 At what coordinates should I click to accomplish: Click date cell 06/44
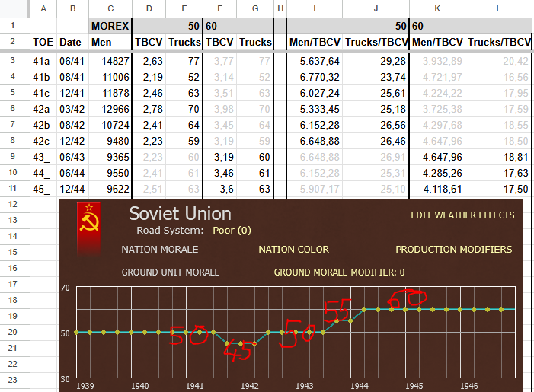72,173
